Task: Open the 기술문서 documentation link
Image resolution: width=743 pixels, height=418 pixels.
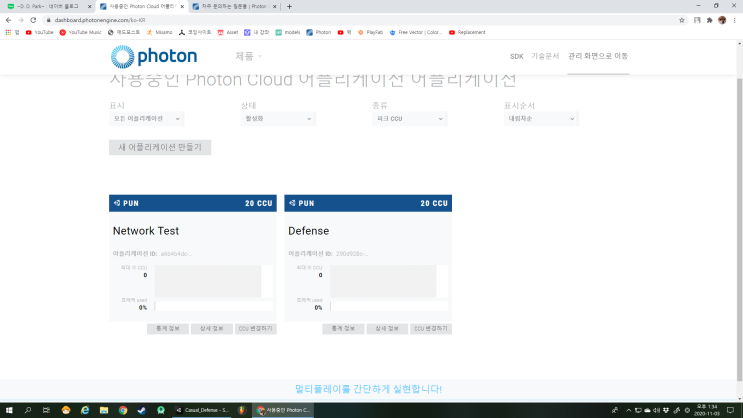Action: [x=545, y=56]
